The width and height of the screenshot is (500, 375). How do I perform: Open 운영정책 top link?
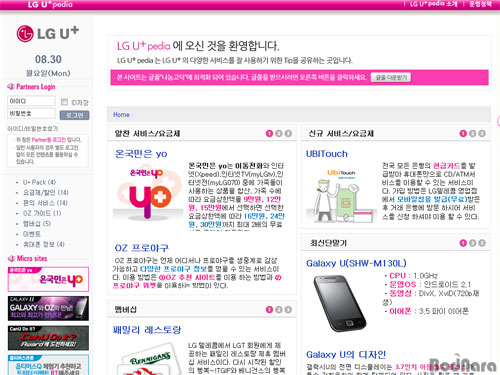tap(480, 4)
